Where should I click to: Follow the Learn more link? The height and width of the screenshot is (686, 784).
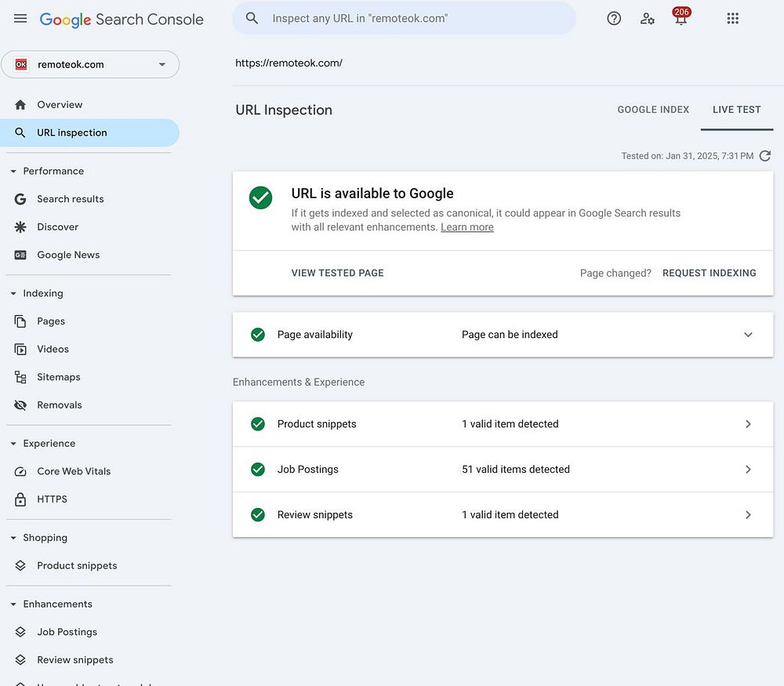click(x=467, y=227)
